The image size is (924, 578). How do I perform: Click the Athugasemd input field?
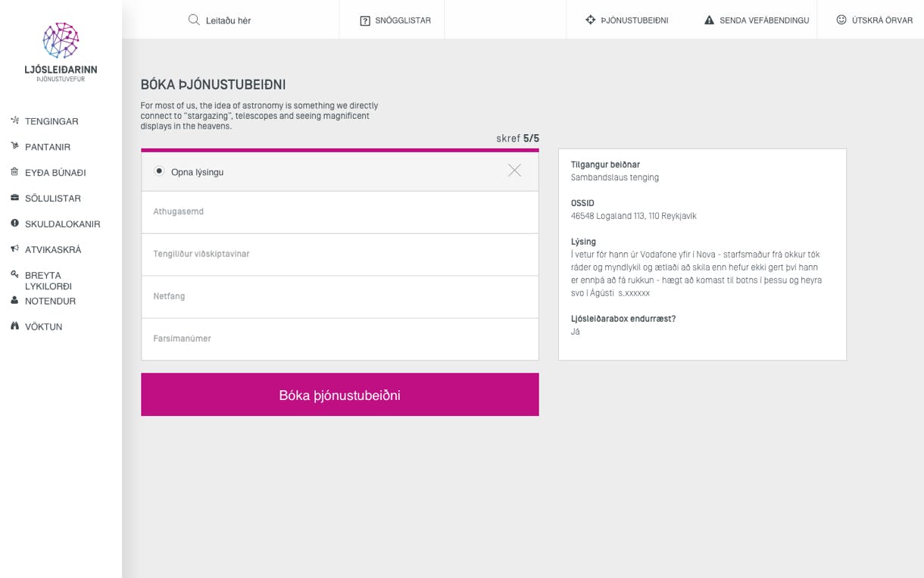pos(340,212)
